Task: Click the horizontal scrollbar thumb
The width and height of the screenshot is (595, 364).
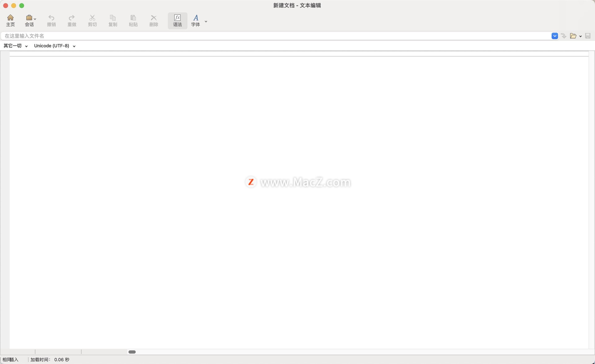Action: pyautogui.click(x=132, y=352)
